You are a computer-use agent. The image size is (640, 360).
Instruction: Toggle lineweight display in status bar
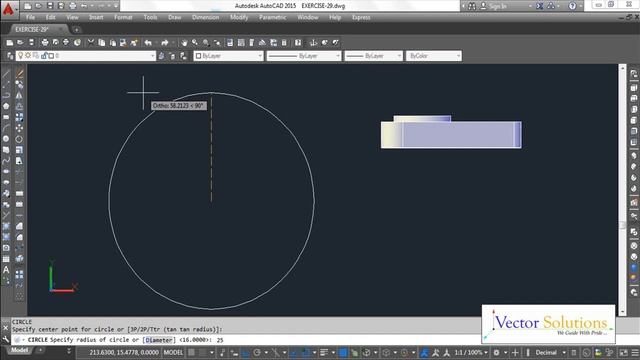(324, 352)
